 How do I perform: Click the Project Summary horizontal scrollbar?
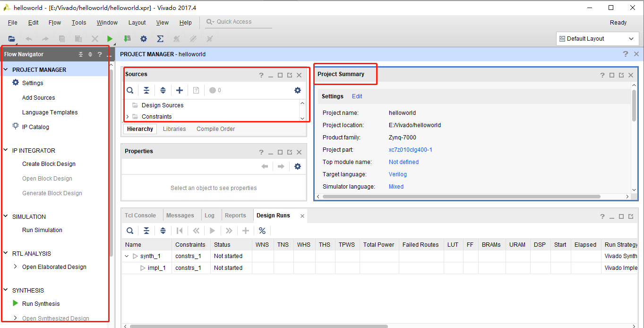click(462, 197)
